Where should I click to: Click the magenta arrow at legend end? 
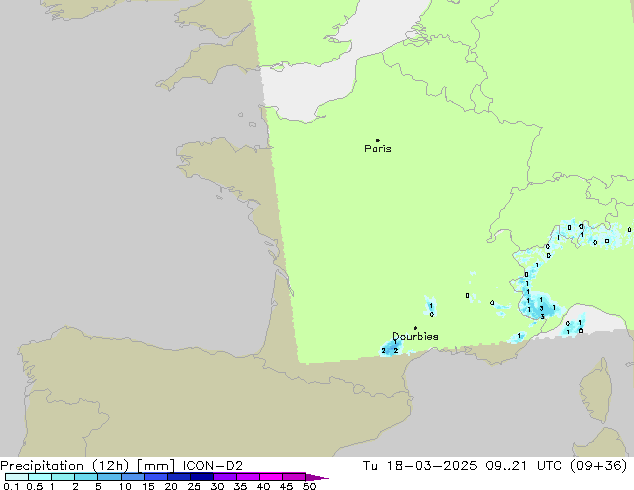click(323, 477)
